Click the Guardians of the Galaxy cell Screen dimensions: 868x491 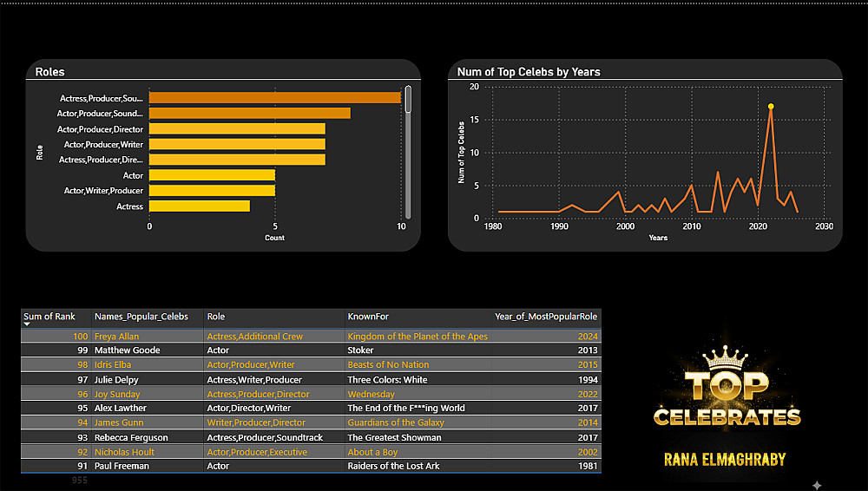396,422
